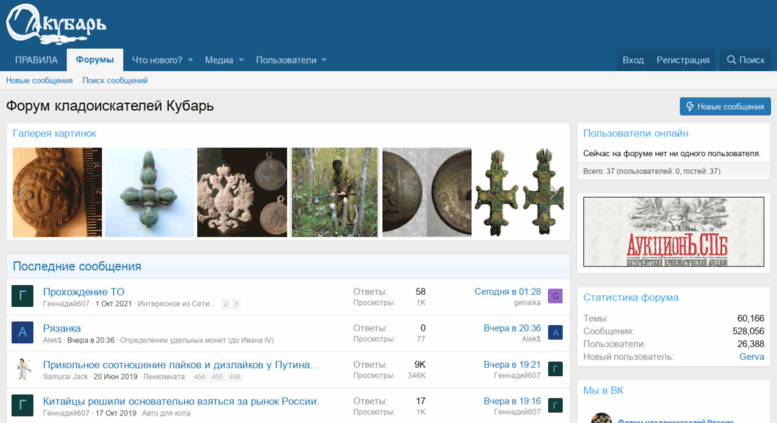Screen dimensions: 777x423
Task: Open last poster genaika profile link
Action: pos(527,303)
